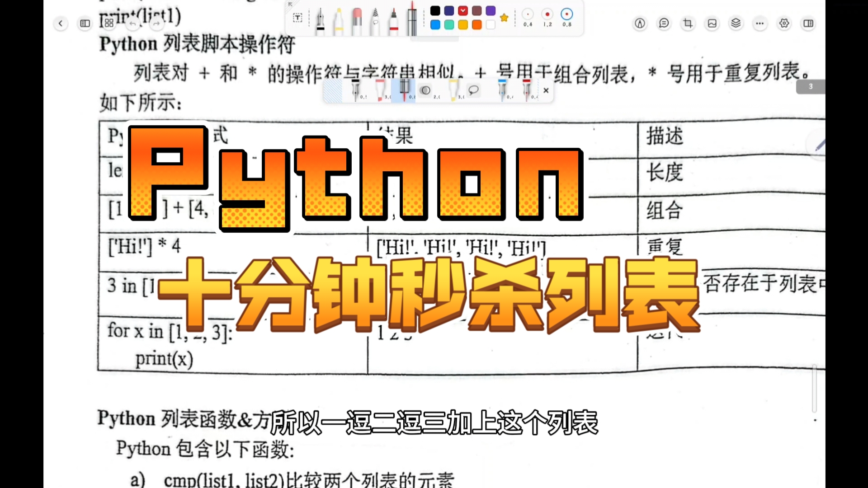Pick the purple color swatch
The image size is (868, 488).
click(x=491, y=10)
